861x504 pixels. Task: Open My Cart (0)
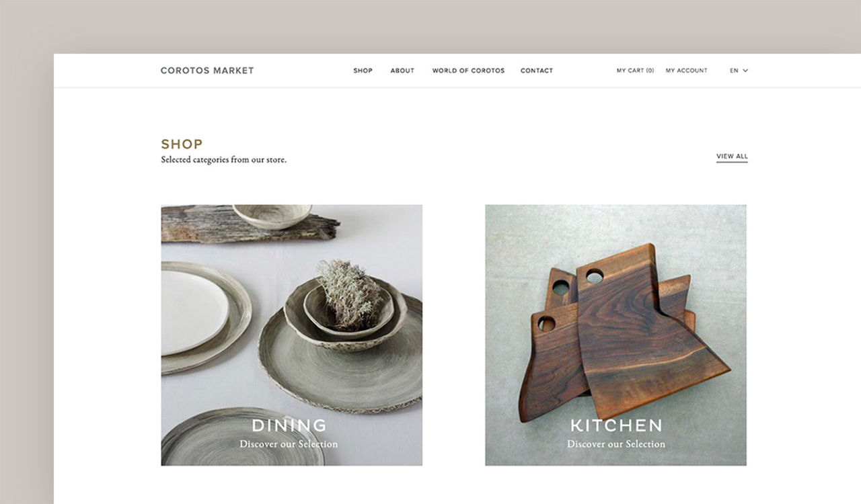(636, 71)
